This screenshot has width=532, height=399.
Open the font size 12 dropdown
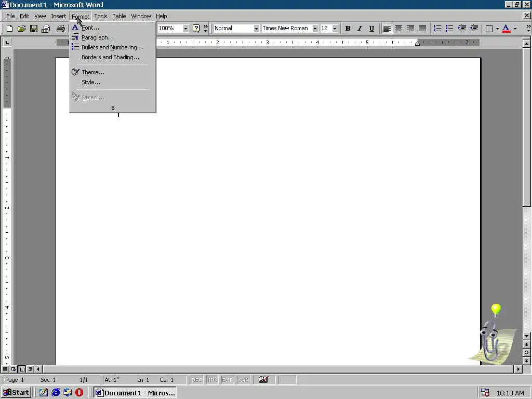tap(335, 29)
